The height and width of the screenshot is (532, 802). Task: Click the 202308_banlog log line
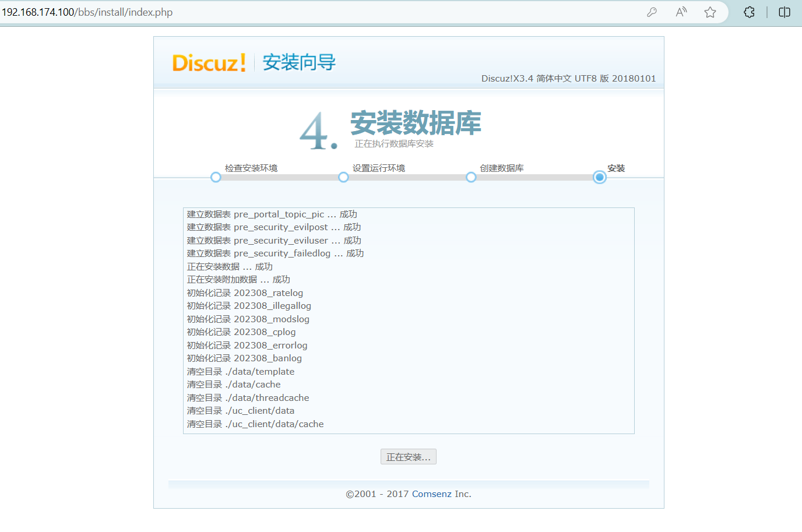(x=244, y=358)
